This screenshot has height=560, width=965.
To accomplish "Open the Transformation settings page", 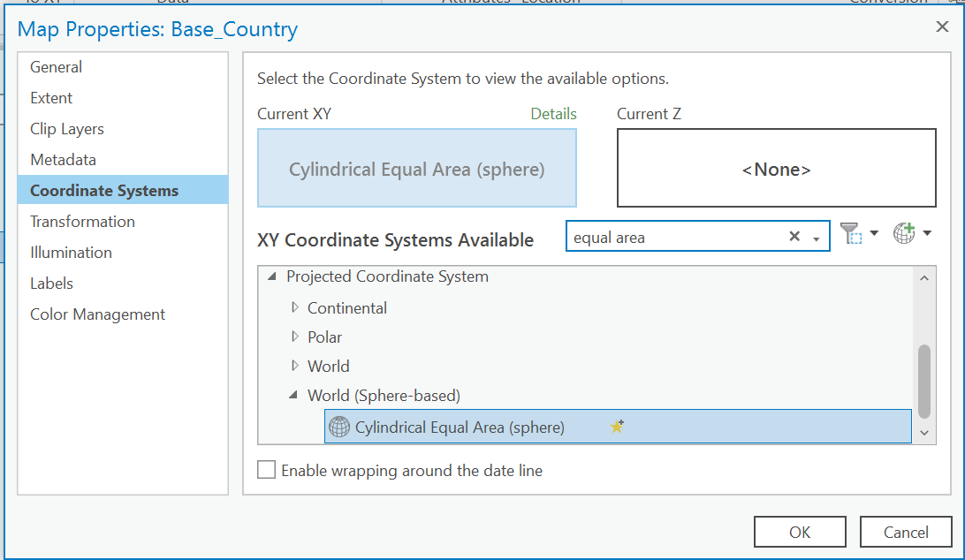I will pos(82,221).
